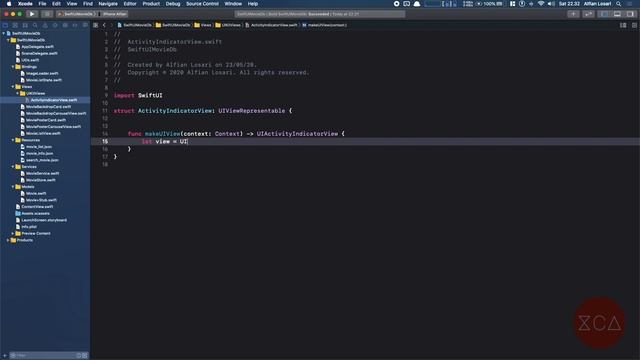Screen dimensions: 640x360
Task: Toggle the debug area visibility
Action: coord(617,14)
